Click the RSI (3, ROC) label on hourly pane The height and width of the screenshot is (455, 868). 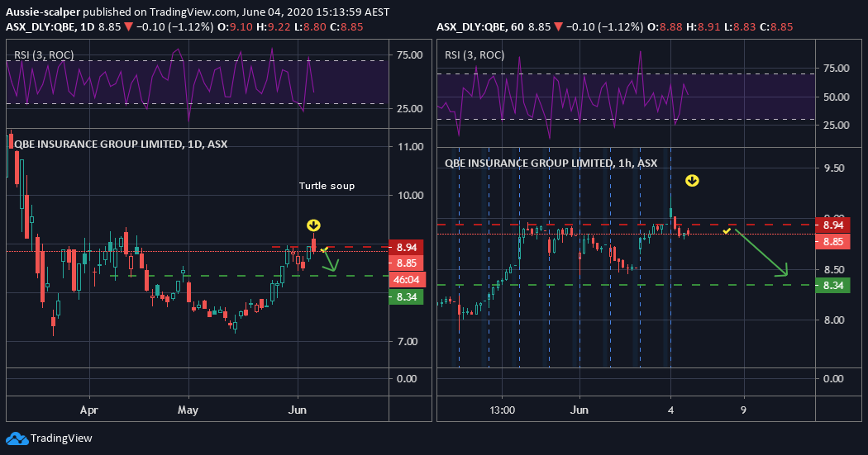tap(475, 55)
